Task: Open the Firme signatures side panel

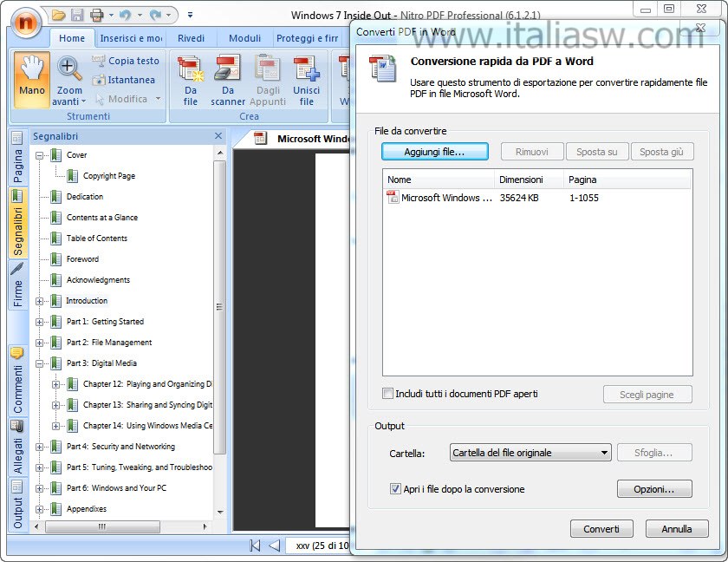Action: pyautogui.click(x=17, y=284)
